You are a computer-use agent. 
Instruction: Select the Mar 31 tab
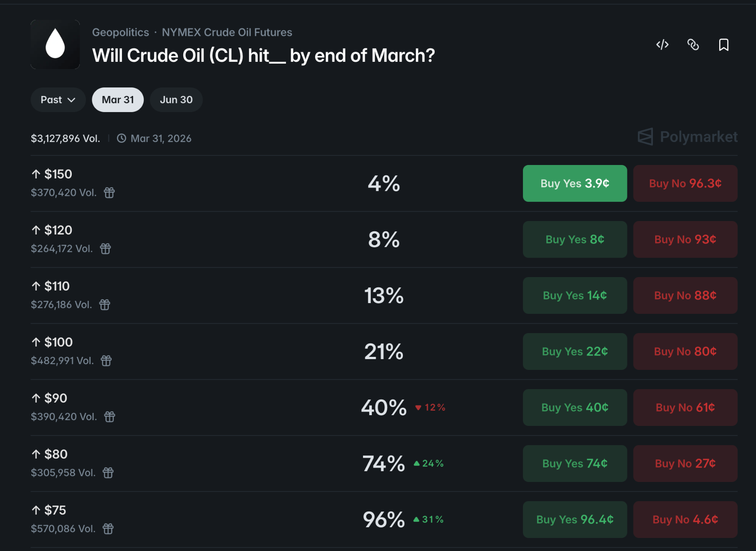pyautogui.click(x=118, y=100)
